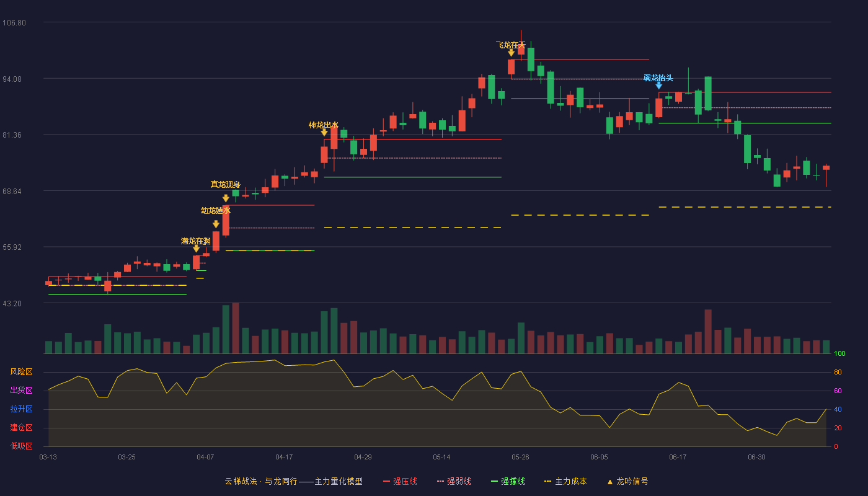Click the blue 霸龙抬头 signal arrow
The width and height of the screenshot is (868, 496).
[659, 86]
